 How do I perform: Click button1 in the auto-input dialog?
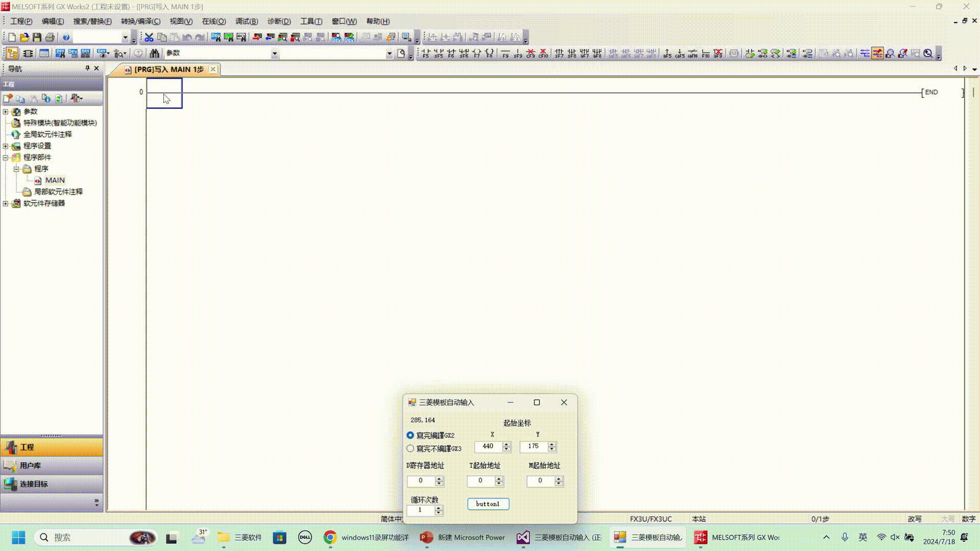(x=488, y=504)
